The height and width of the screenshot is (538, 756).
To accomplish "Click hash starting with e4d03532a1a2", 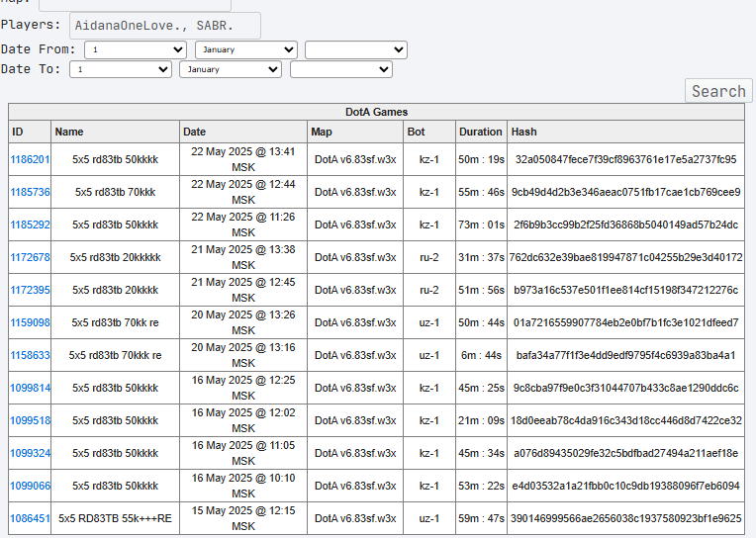I will pos(625,486).
